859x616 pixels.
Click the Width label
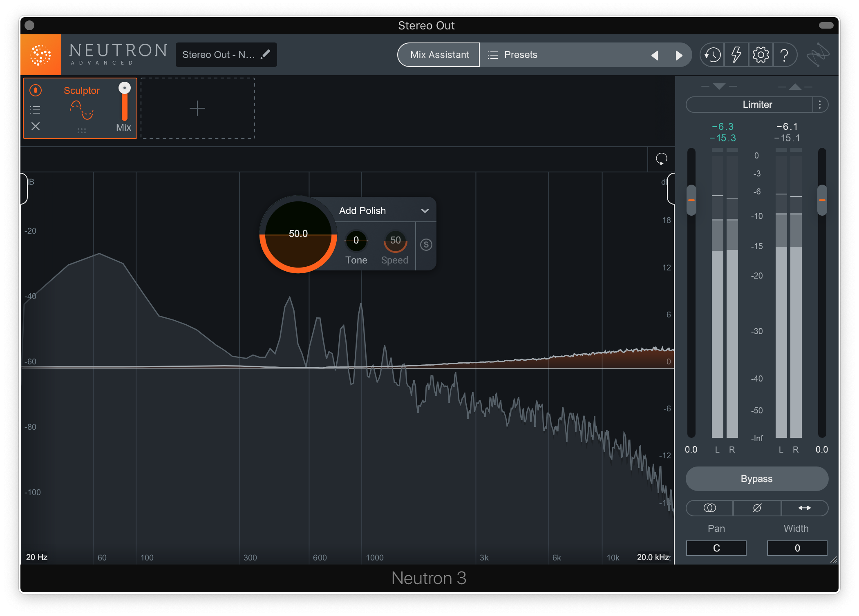tap(796, 529)
